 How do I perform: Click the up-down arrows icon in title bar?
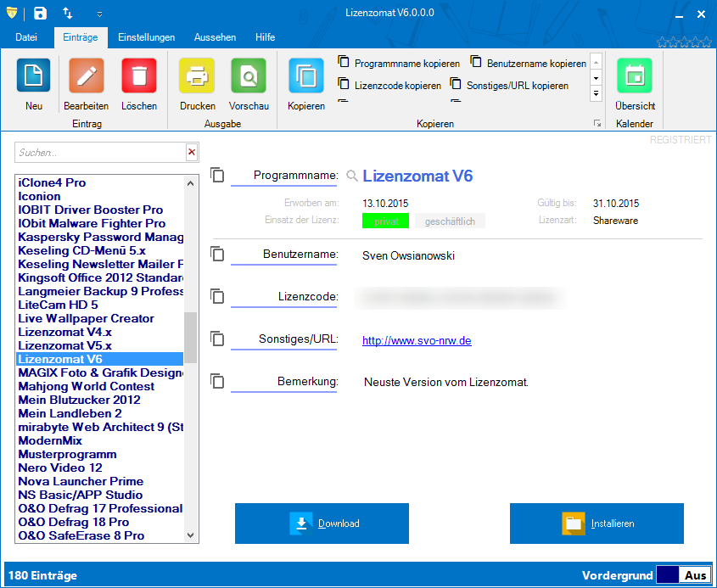(x=68, y=14)
